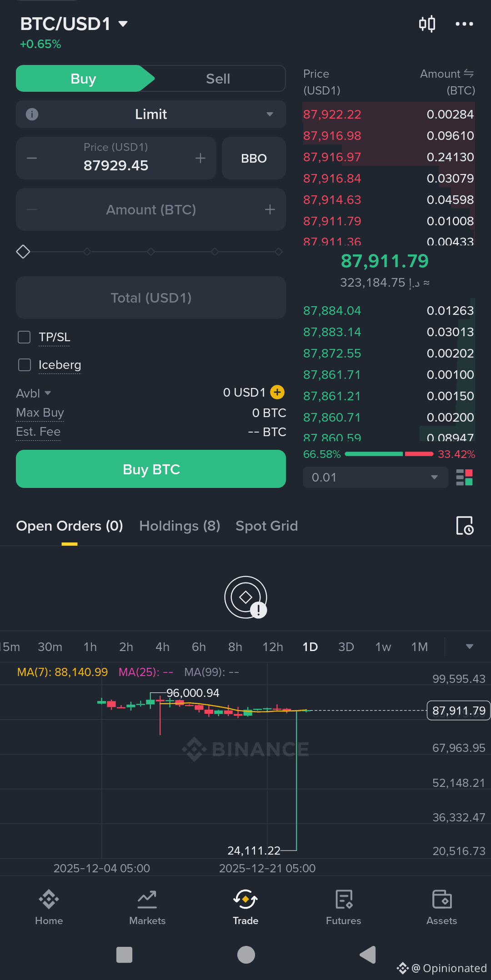This screenshot has height=980, width=491.
Task: Select the 3D chart interval
Action: pos(346,647)
